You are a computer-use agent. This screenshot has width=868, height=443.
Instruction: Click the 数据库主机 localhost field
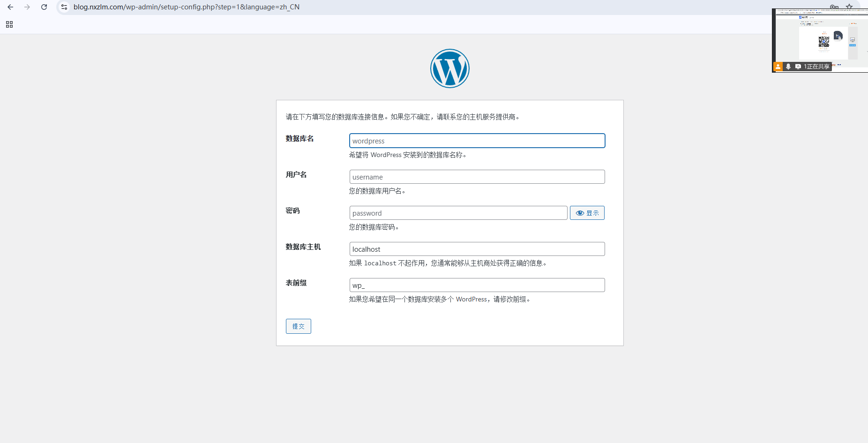pos(477,249)
